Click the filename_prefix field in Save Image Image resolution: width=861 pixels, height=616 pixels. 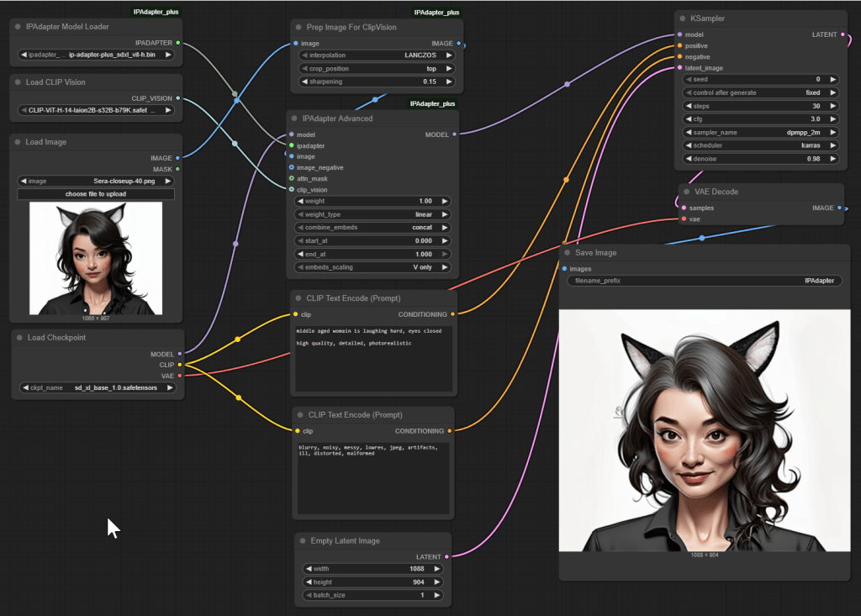point(704,281)
